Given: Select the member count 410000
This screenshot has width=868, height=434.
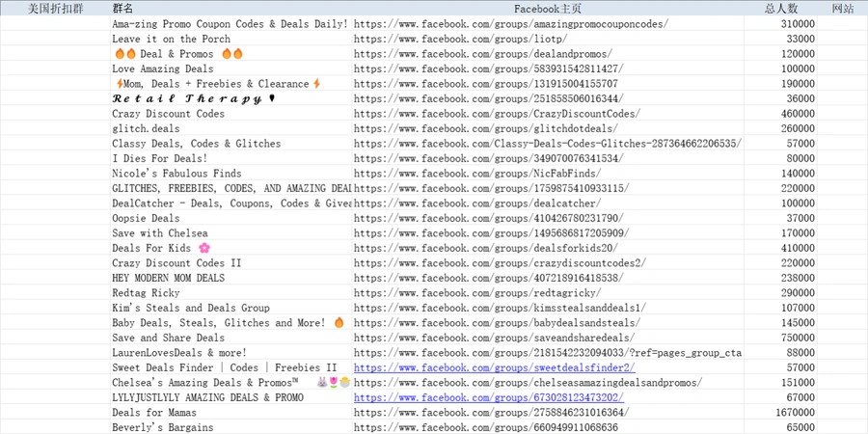Looking at the screenshot, I should click(780, 248).
